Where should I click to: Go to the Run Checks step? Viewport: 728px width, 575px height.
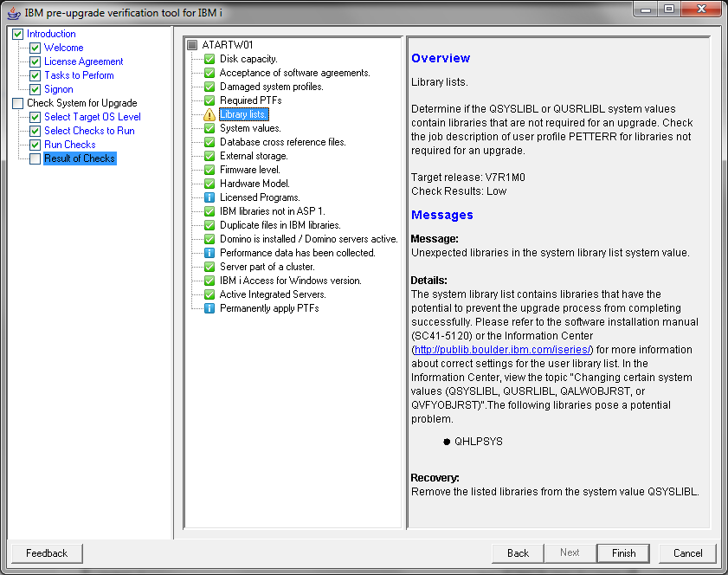[69, 145]
